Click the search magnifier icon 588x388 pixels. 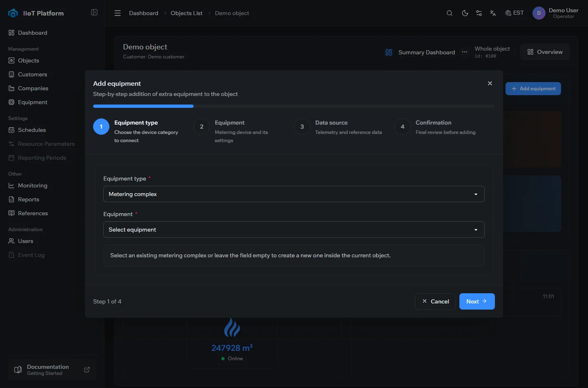coord(450,13)
